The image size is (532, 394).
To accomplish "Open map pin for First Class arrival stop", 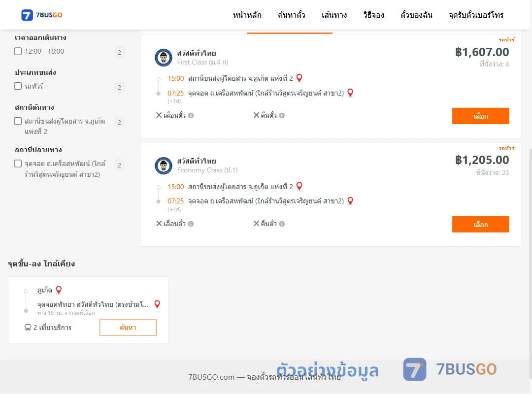I will click(351, 93).
